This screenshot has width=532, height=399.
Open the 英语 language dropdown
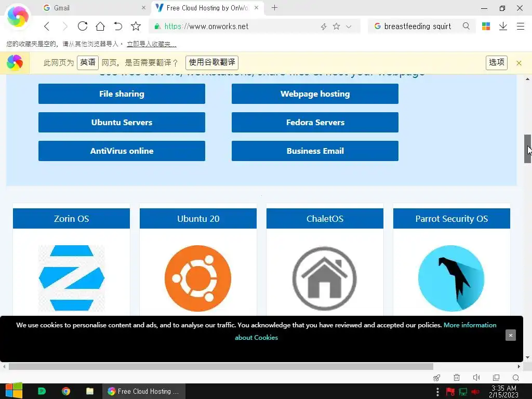[x=87, y=63]
